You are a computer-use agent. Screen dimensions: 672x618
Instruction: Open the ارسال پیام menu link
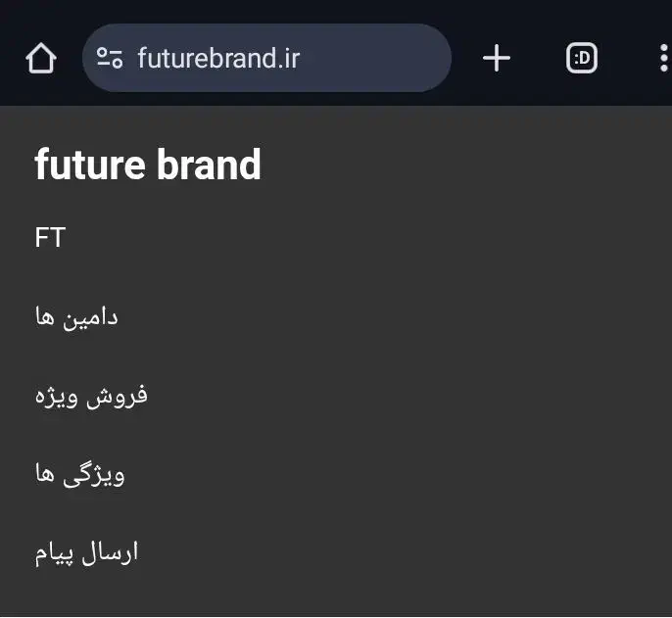(x=86, y=552)
